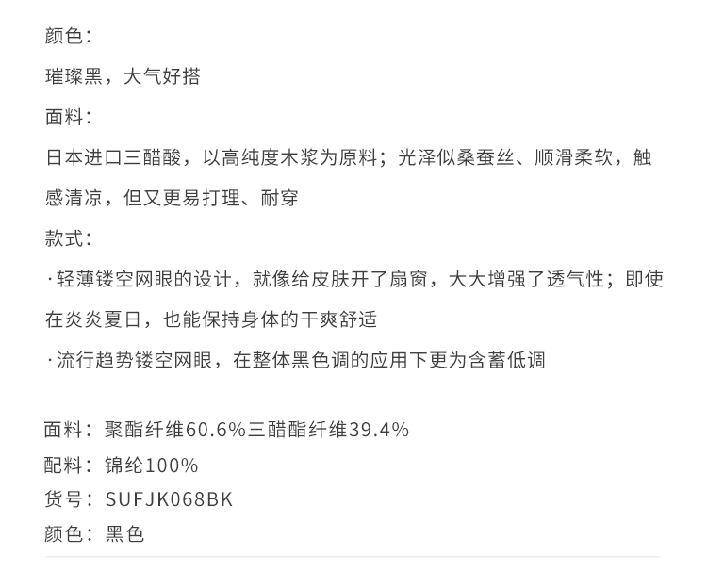Click the text 三醋酯纤维39.4%
Screen dimensions: 707x588
coord(328,431)
